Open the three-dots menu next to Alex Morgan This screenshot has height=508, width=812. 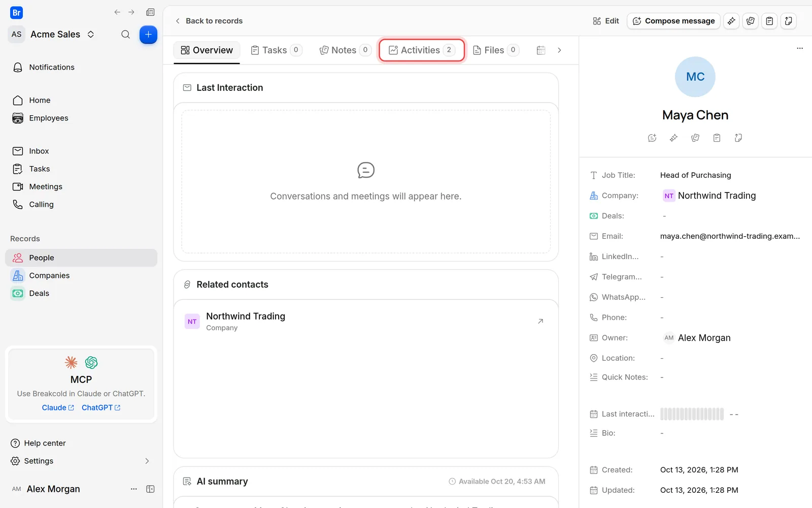click(x=134, y=489)
